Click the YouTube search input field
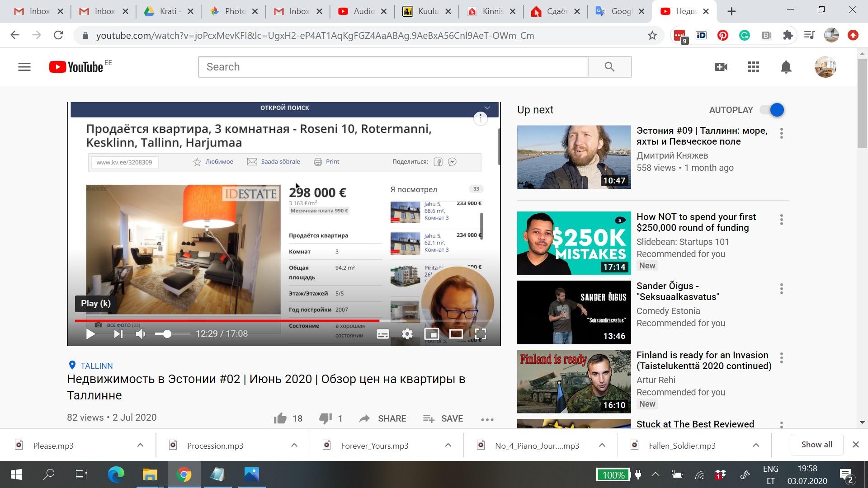 (392, 67)
